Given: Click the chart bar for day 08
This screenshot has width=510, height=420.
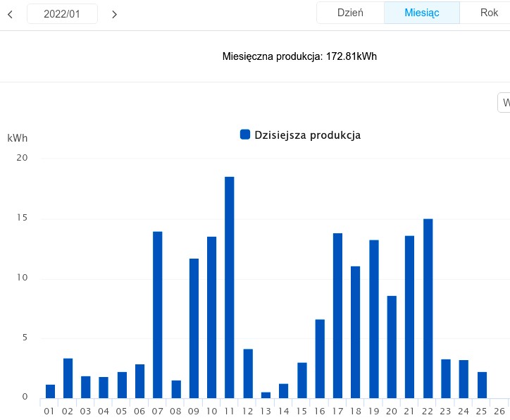Looking at the screenshot, I should click(176, 389).
